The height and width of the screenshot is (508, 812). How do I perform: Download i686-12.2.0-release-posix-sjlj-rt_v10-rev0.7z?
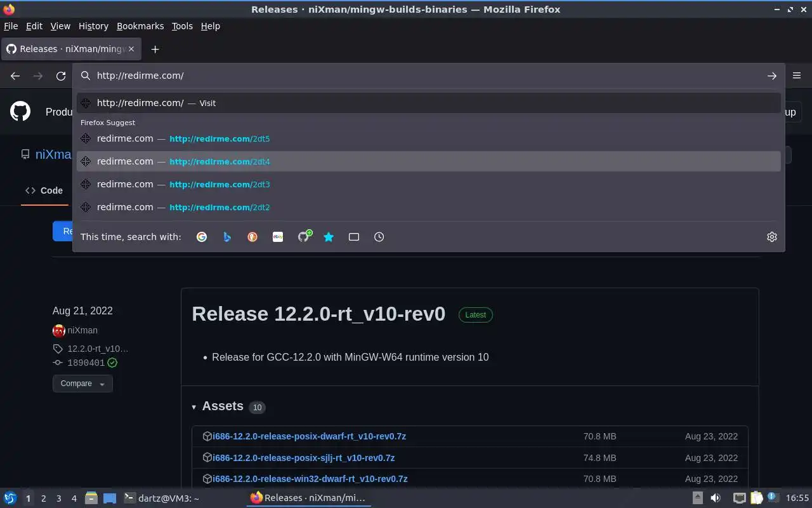tap(303, 458)
